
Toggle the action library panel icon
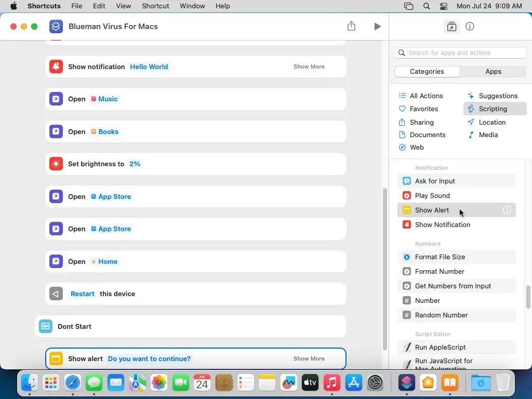coord(451,26)
